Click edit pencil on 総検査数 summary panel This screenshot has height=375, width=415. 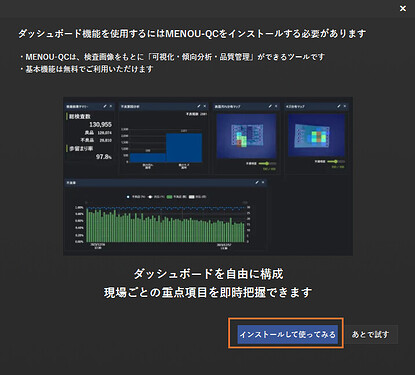click(x=105, y=106)
